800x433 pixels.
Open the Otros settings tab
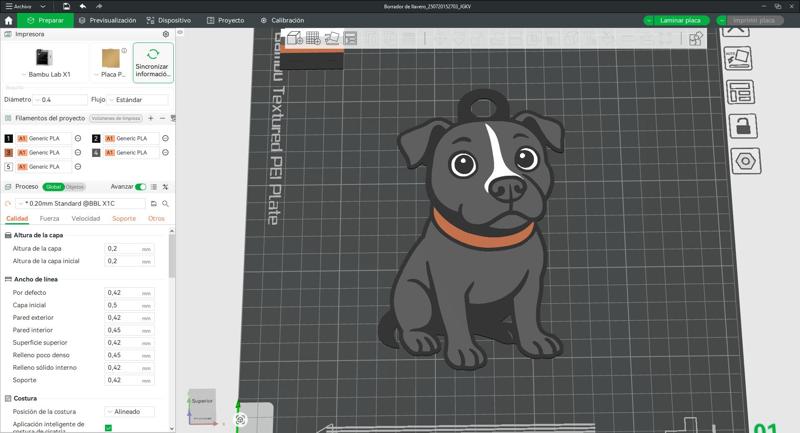[x=156, y=219]
